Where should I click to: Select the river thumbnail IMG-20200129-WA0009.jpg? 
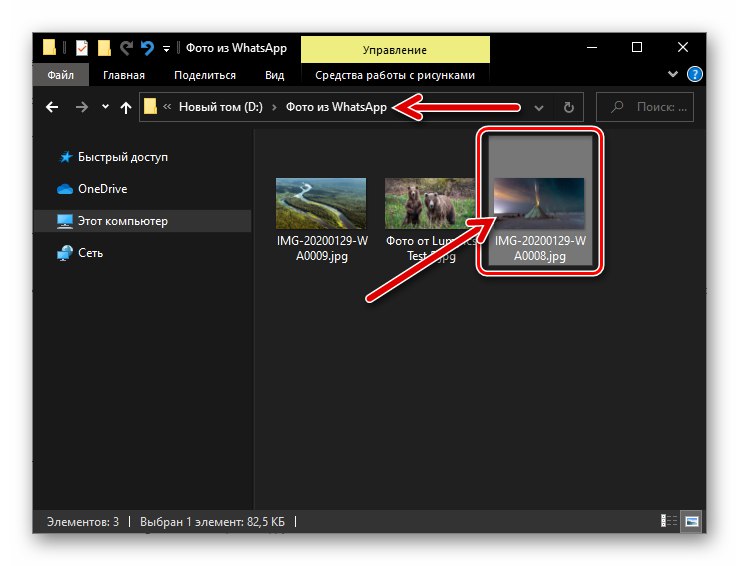321,204
